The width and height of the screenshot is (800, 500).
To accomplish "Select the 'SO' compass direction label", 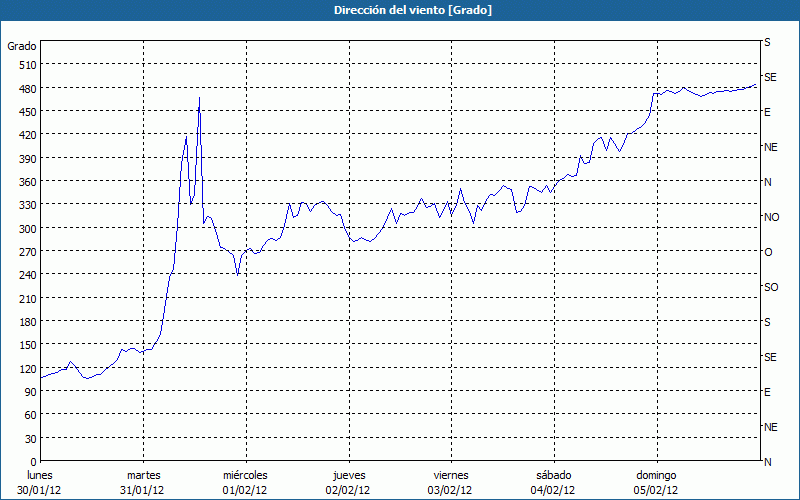I will coord(771,287).
